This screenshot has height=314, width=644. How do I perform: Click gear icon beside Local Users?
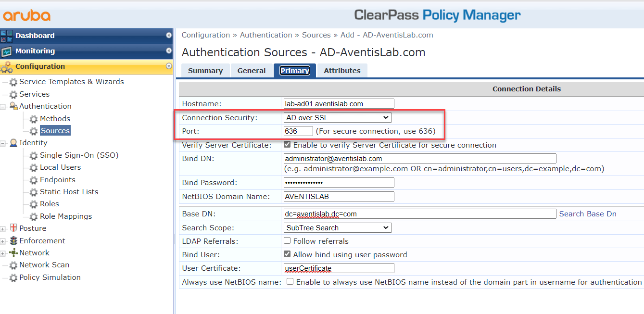point(34,168)
